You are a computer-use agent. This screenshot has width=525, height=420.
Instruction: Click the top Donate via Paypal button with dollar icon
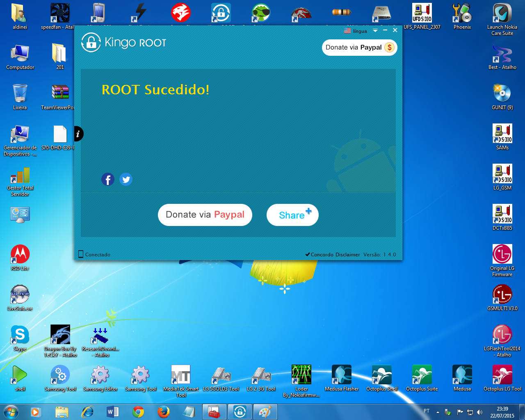pyautogui.click(x=360, y=48)
